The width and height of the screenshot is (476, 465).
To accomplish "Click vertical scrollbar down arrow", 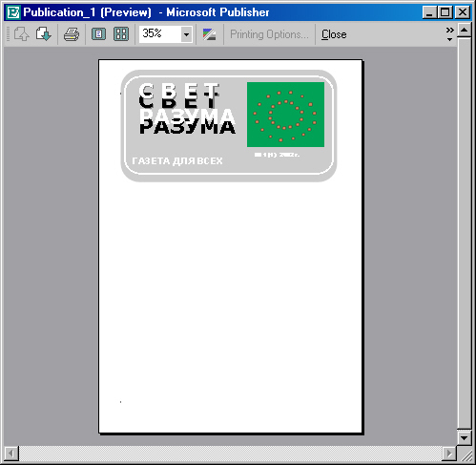I will (x=464, y=438).
